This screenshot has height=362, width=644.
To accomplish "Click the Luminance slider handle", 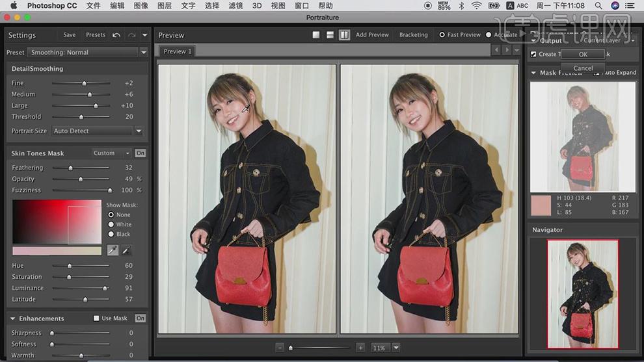I will (105, 288).
